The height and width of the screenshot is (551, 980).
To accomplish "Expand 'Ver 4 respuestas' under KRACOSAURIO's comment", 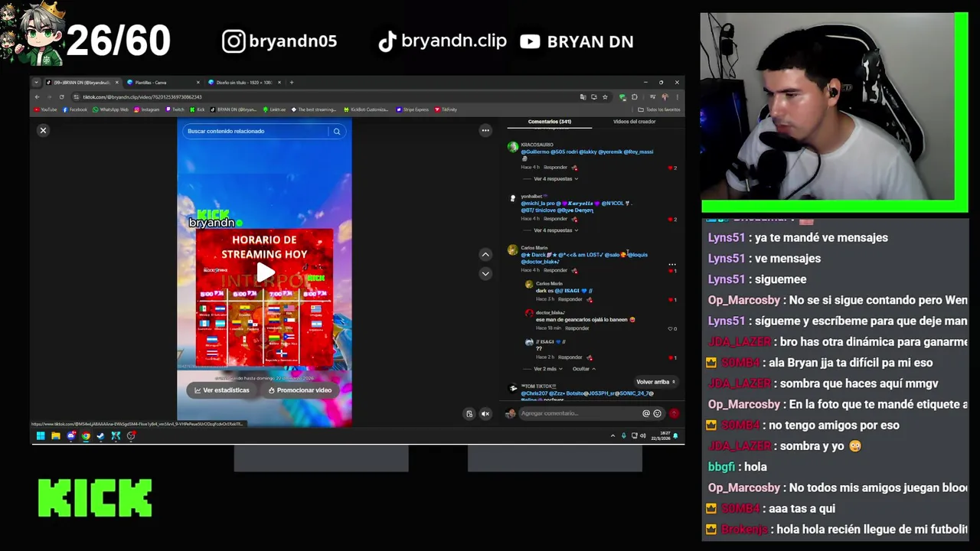I will [x=555, y=179].
